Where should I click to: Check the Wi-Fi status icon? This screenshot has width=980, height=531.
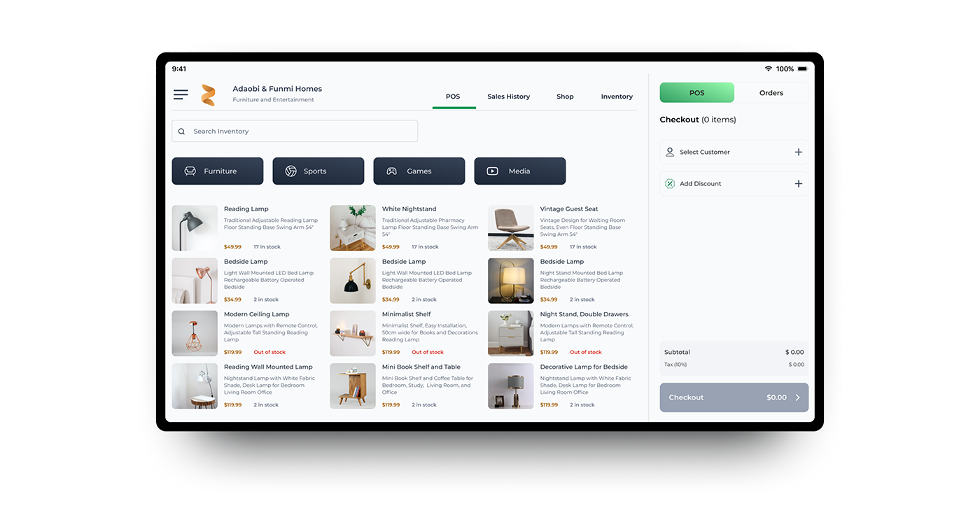point(768,69)
